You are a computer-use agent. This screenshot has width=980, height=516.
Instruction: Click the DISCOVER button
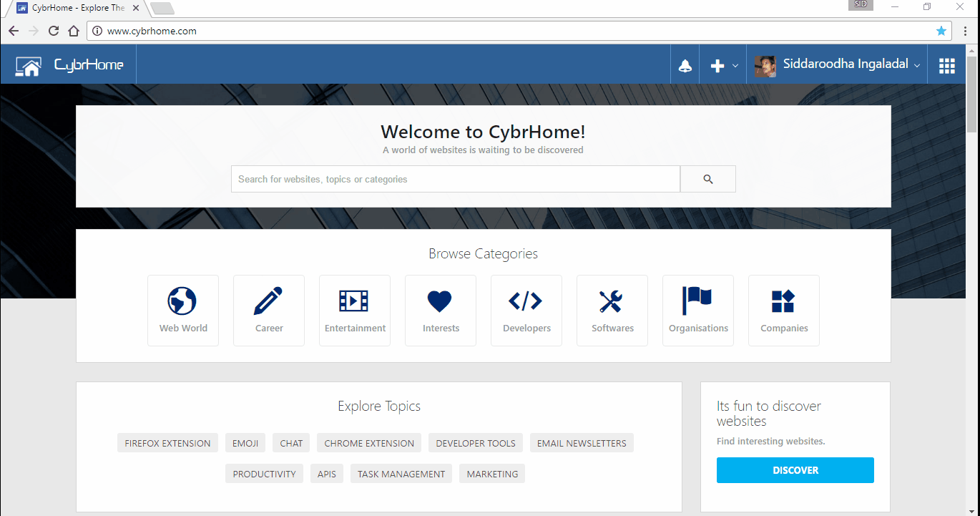pyautogui.click(x=795, y=470)
